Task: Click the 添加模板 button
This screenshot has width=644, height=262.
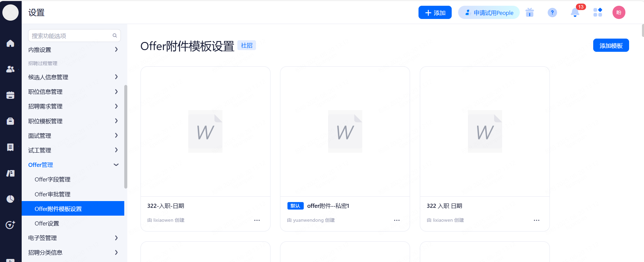Action: coord(611,45)
